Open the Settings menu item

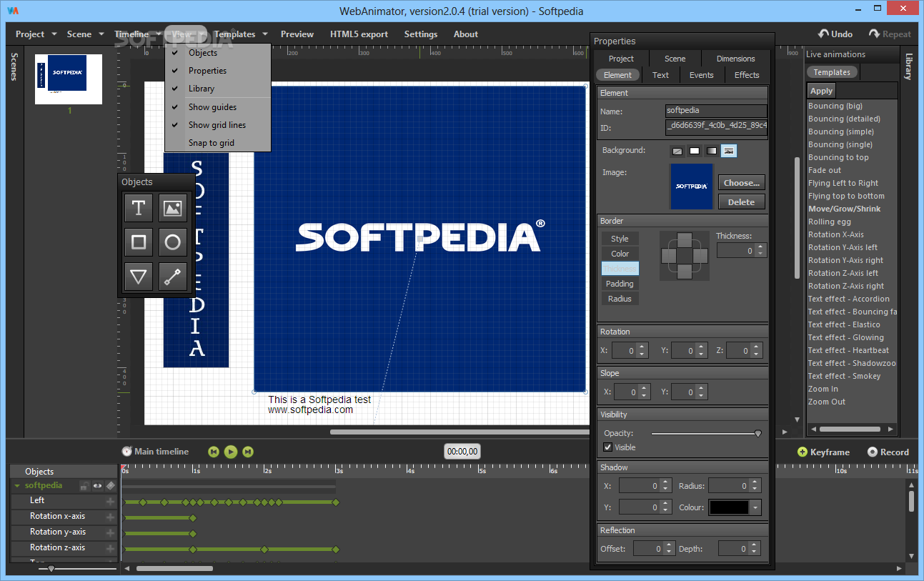tap(421, 34)
